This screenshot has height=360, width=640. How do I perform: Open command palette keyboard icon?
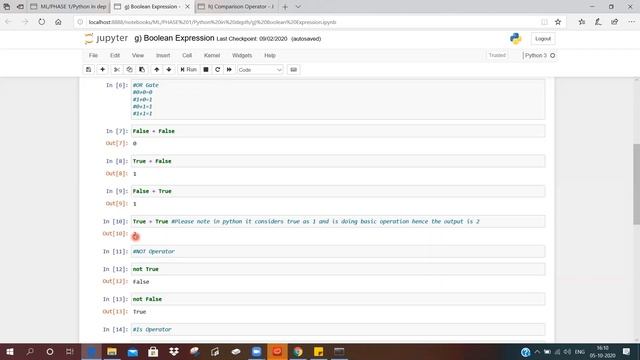coord(293,70)
